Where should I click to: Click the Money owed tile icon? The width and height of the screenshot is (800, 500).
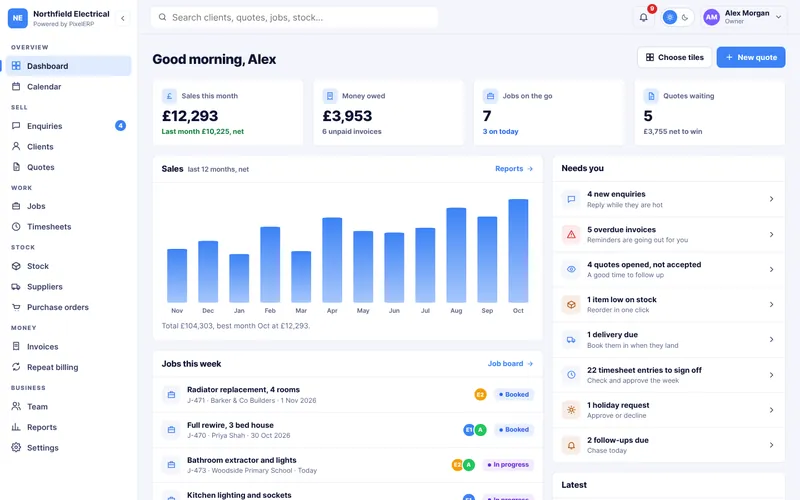(x=330, y=96)
